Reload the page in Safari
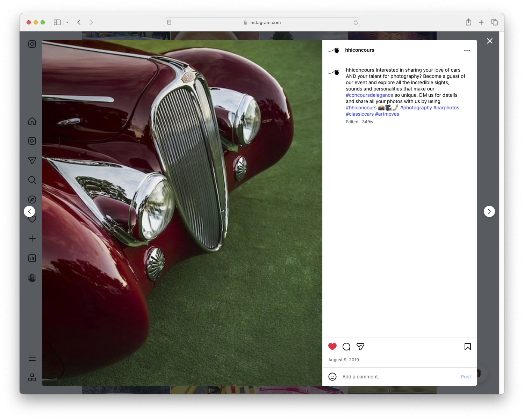 (x=356, y=22)
